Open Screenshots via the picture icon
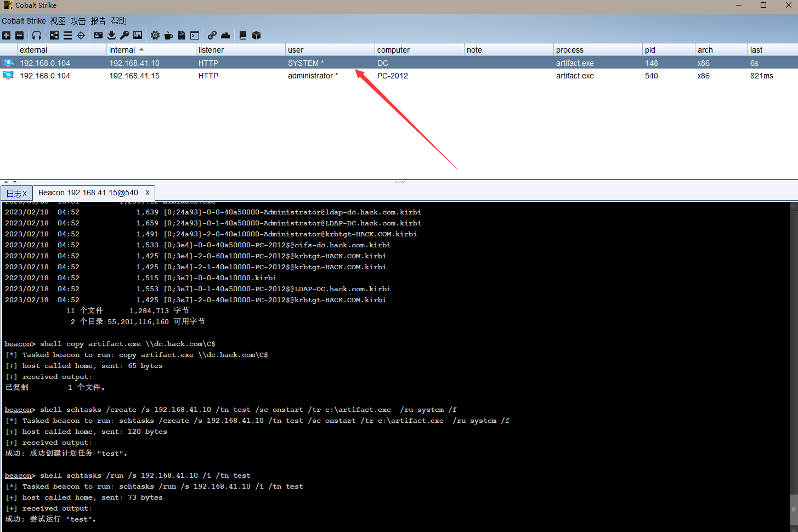Screen dimensions: 798x532 point(138,35)
